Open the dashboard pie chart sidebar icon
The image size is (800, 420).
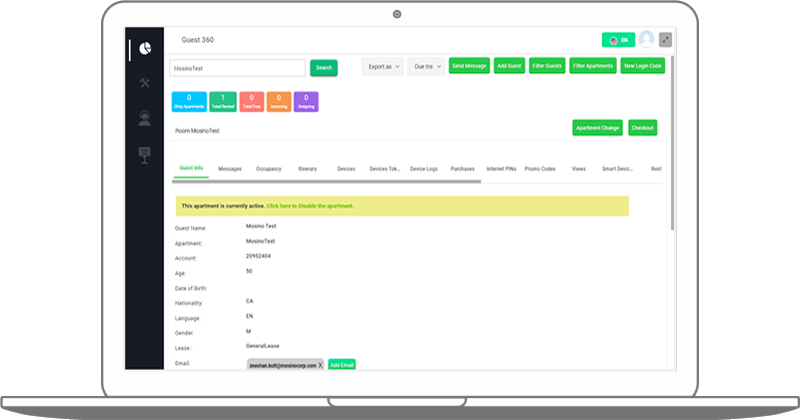pyautogui.click(x=145, y=48)
